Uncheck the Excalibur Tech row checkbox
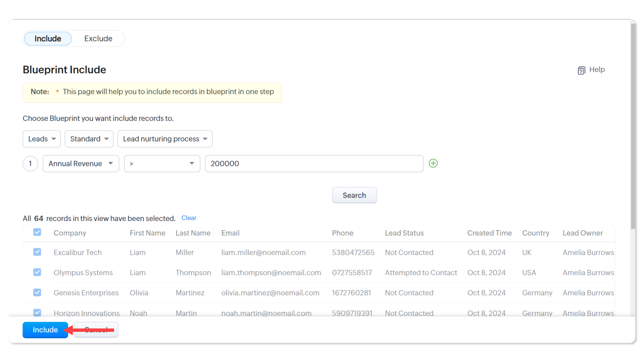644x362 pixels. [37, 252]
